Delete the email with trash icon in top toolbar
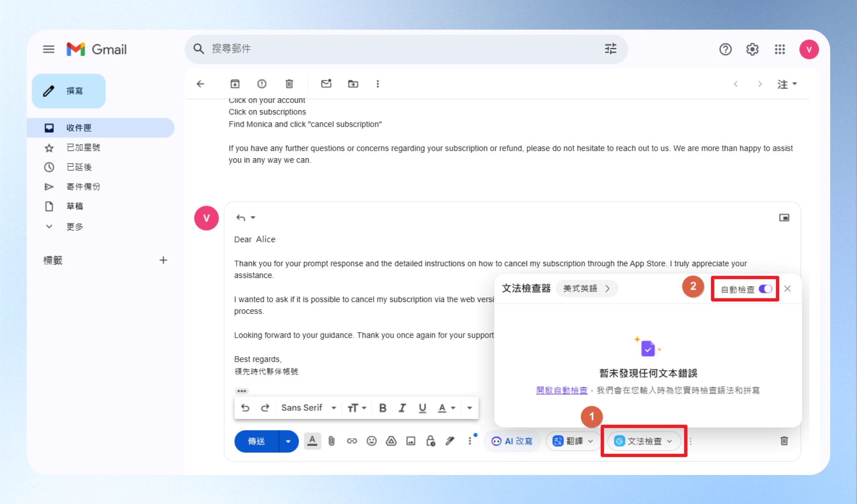Screen dimensions: 857x504 [289, 84]
